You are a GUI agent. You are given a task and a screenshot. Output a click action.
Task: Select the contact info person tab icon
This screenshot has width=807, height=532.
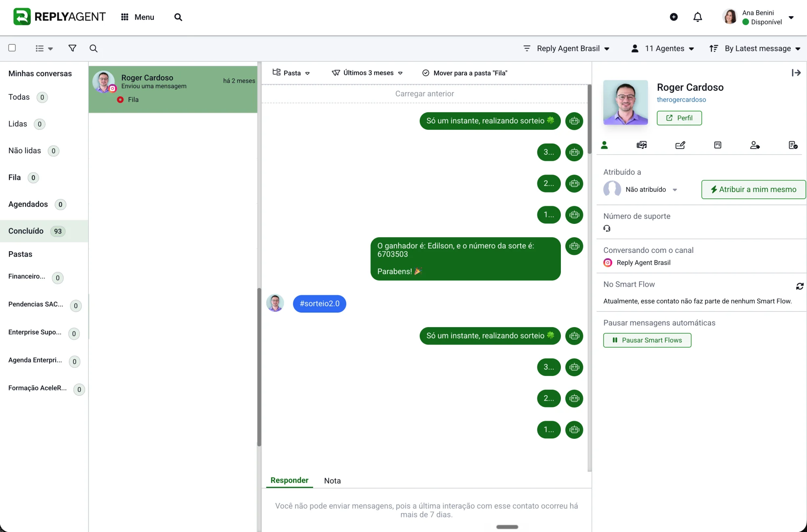[604, 145]
